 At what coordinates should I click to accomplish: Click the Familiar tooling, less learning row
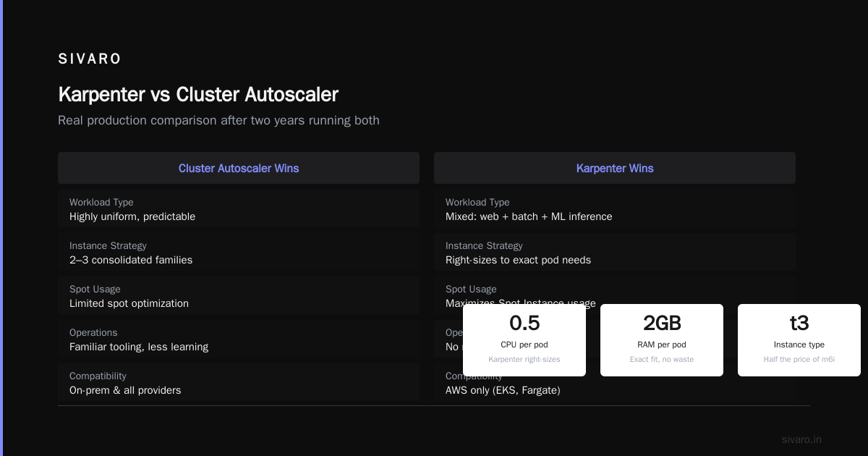point(239,339)
